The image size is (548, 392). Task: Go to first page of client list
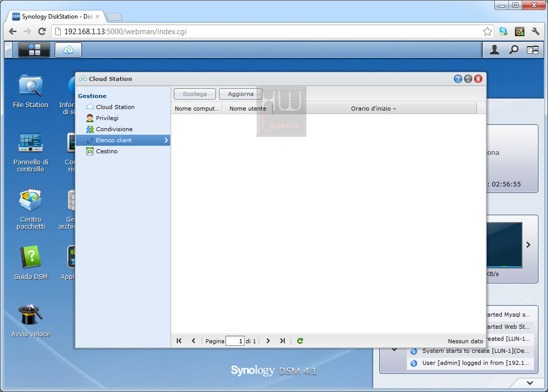coord(179,341)
